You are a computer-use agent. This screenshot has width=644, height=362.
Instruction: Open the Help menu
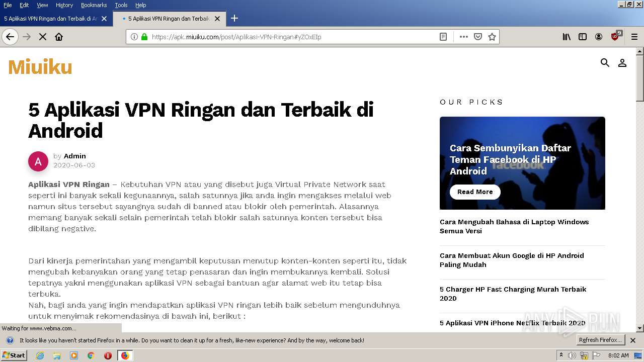coord(141,5)
